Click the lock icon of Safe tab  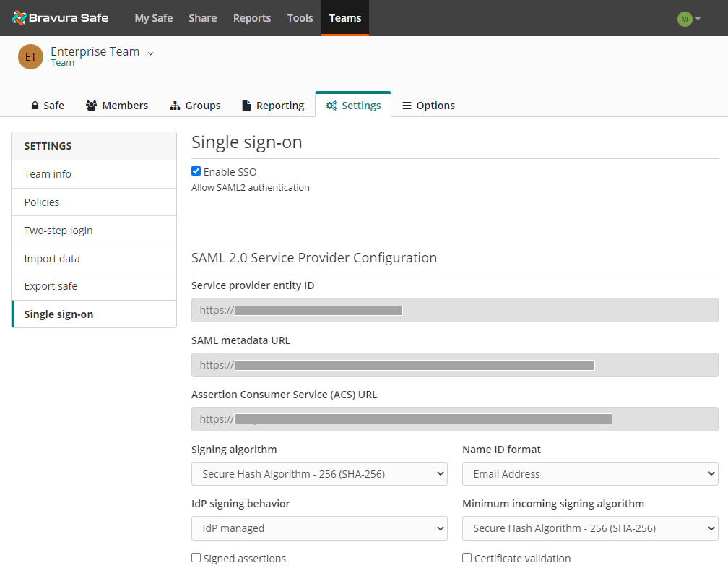click(x=35, y=106)
